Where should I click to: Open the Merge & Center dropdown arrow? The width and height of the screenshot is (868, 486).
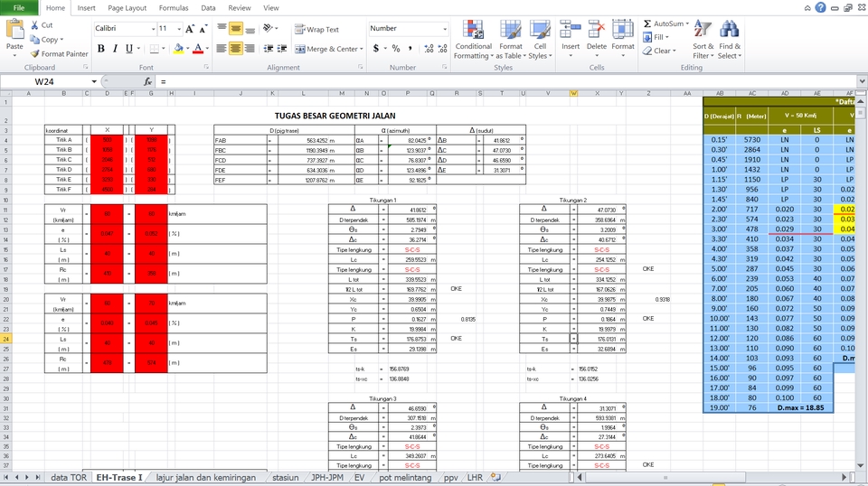coord(362,49)
